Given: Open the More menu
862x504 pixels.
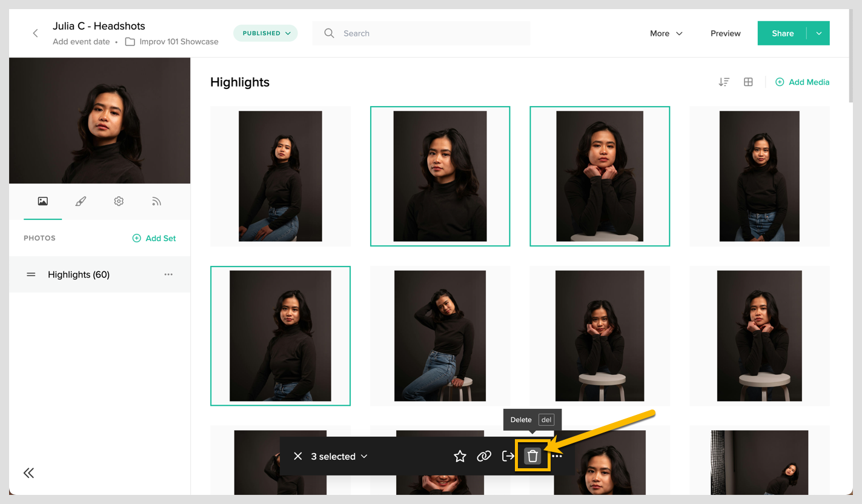Looking at the screenshot, I should coord(666,33).
